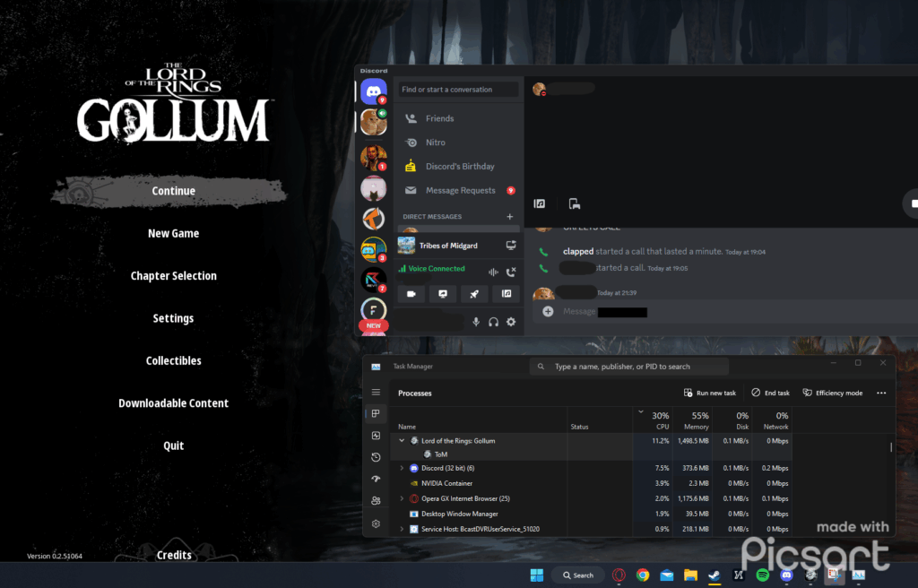918x588 pixels.
Task: Open Discord's Birthday in sidebar
Action: click(x=458, y=167)
